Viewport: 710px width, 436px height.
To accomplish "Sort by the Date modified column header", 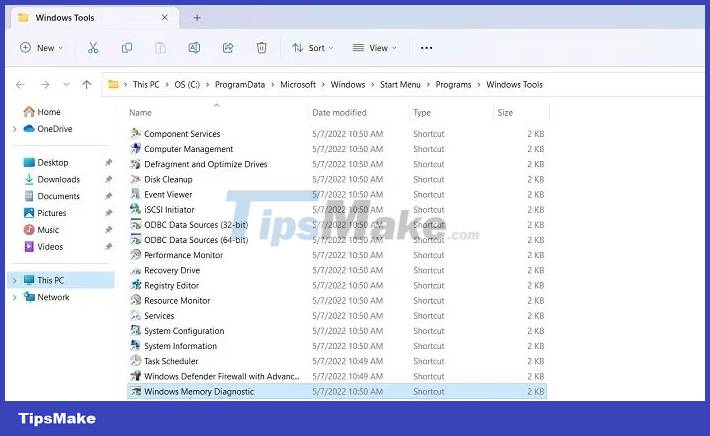I will pos(339,113).
